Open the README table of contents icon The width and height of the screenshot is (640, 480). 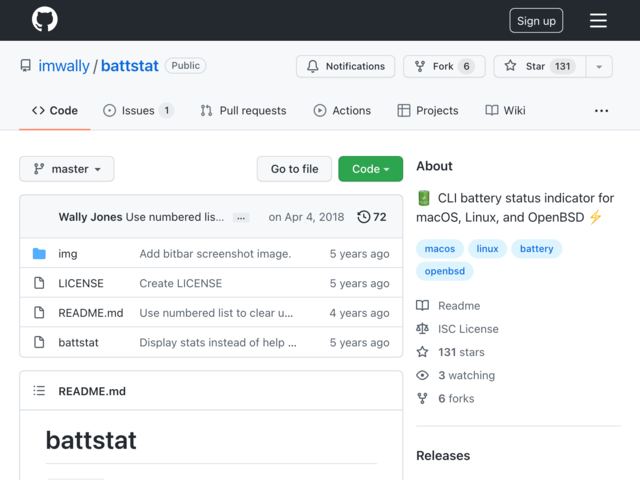pyautogui.click(x=39, y=391)
